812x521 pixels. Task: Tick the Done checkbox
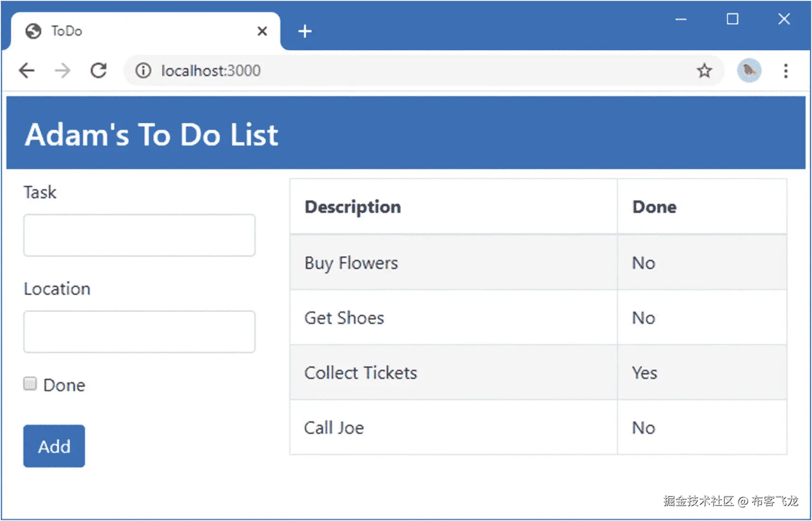point(30,384)
